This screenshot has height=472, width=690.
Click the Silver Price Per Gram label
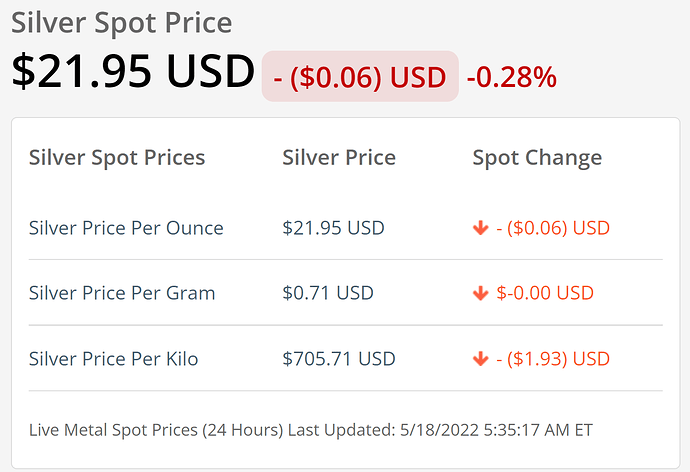[x=122, y=293]
